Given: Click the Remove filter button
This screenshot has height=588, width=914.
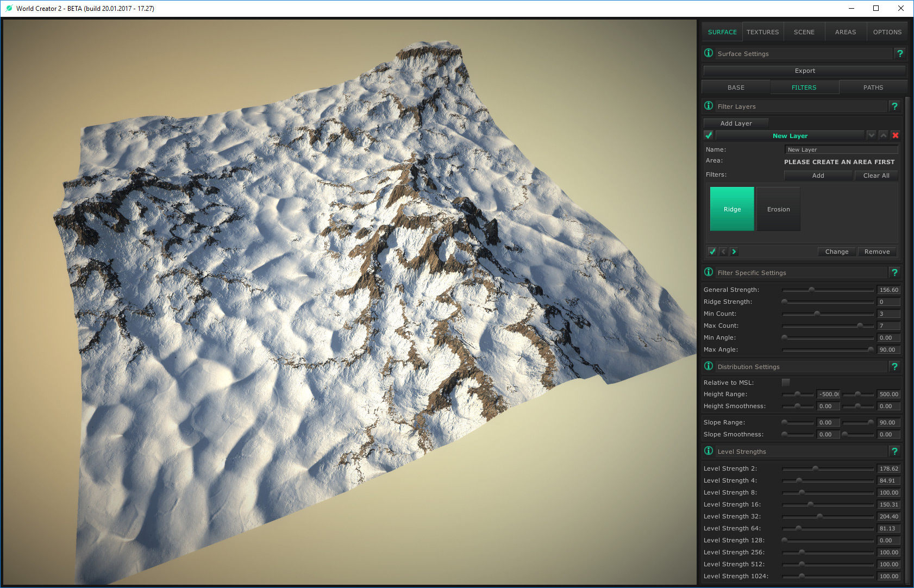Looking at the screenshot, I should (x=877, y=252).
